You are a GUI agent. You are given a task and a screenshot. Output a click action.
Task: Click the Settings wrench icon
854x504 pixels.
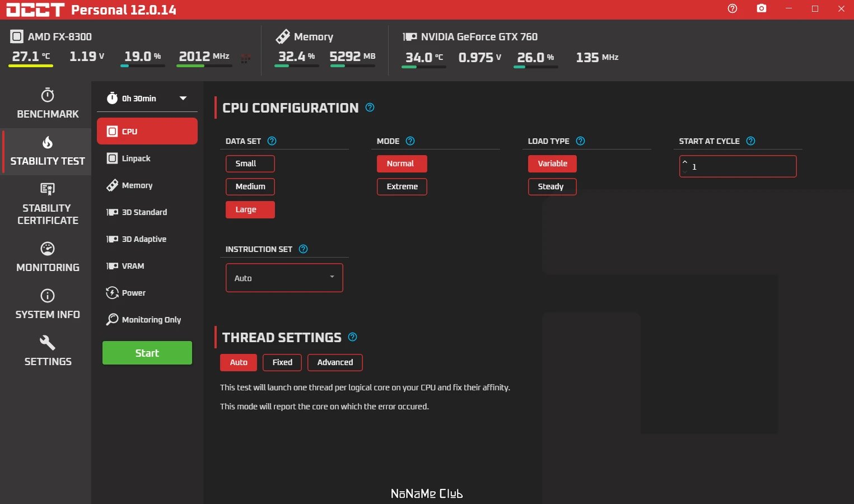pyautogui.click(x=48, y=342)
